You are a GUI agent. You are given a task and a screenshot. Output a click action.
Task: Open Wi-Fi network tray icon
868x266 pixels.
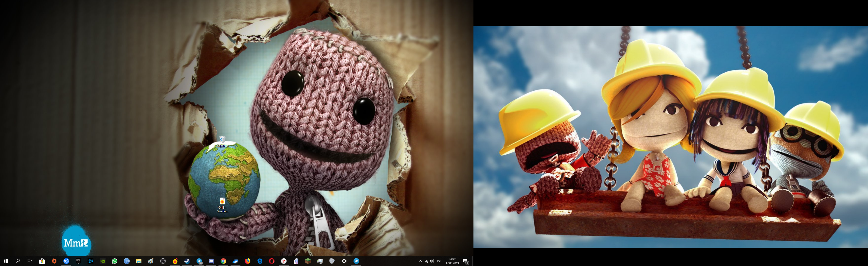coord(427,261)
